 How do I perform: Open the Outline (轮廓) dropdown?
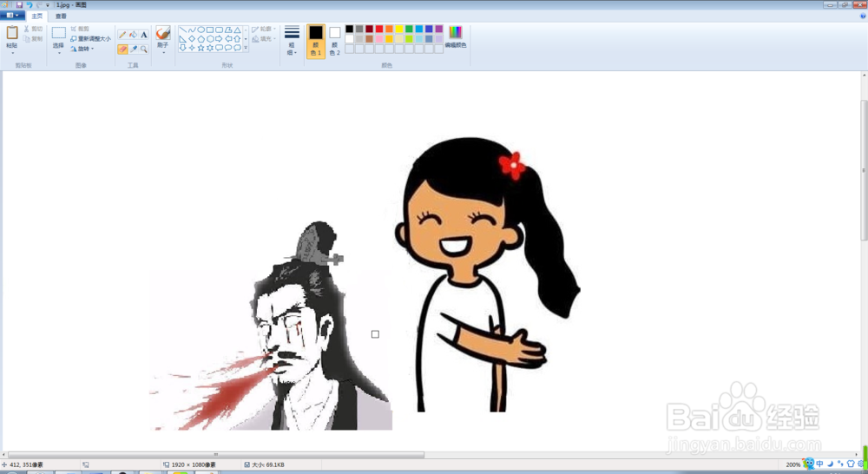click(x=264, y=29)
